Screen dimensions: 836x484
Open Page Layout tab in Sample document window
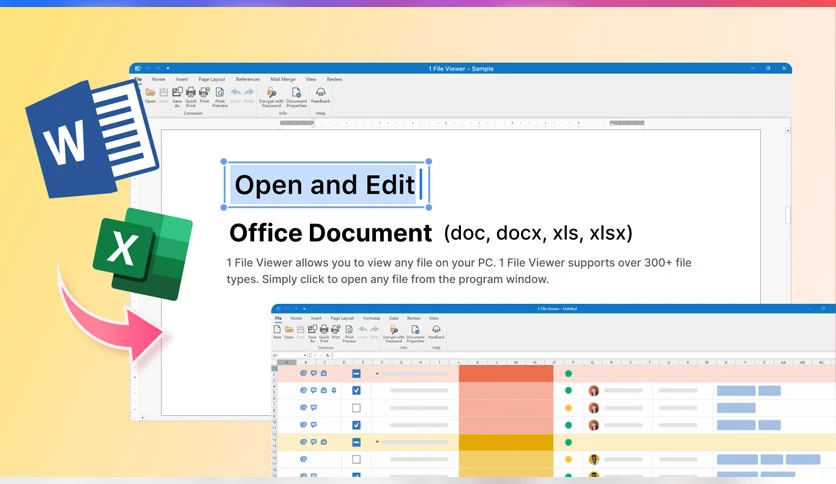point(212,79)
